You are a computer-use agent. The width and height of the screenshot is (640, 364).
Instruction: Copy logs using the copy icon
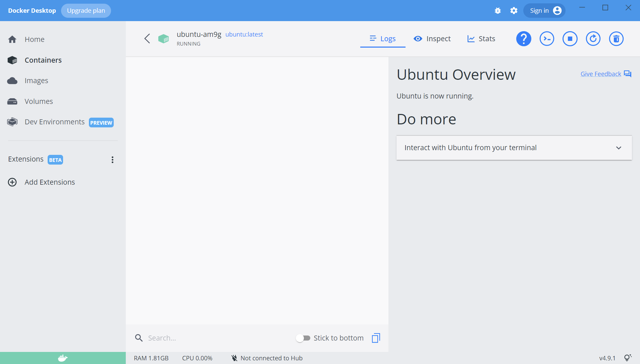pos(375,338)
